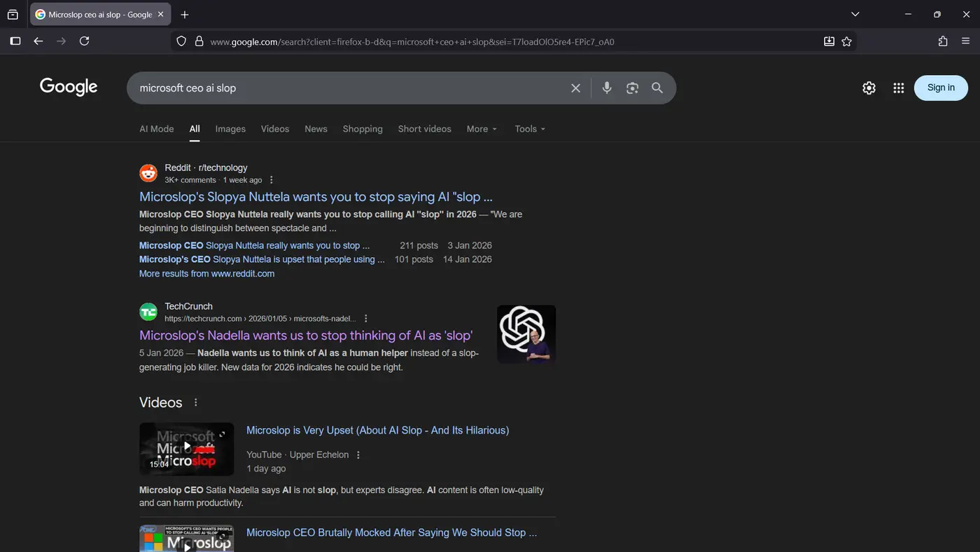Bookmark this page with the star
Viewport: 980px width, 552px height.
coord(846,41)
